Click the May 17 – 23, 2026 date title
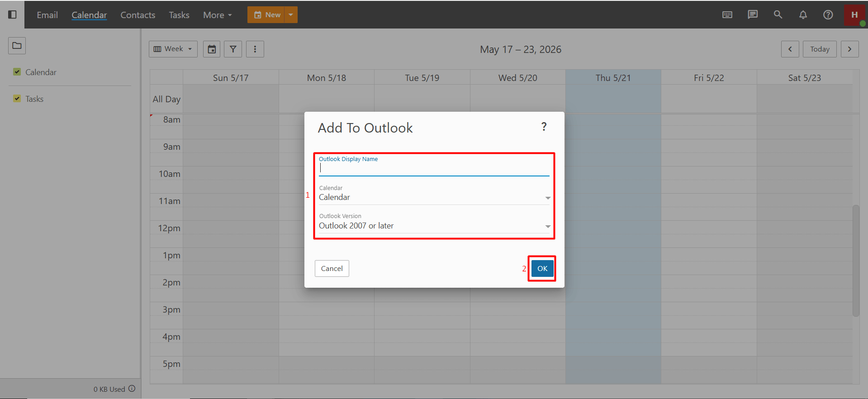The height and width of the screenshot is (399, 868). click(521, 49)
